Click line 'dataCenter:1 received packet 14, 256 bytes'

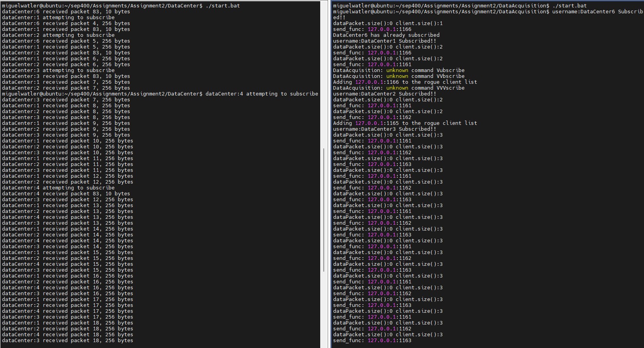click(x=67, y=229)
